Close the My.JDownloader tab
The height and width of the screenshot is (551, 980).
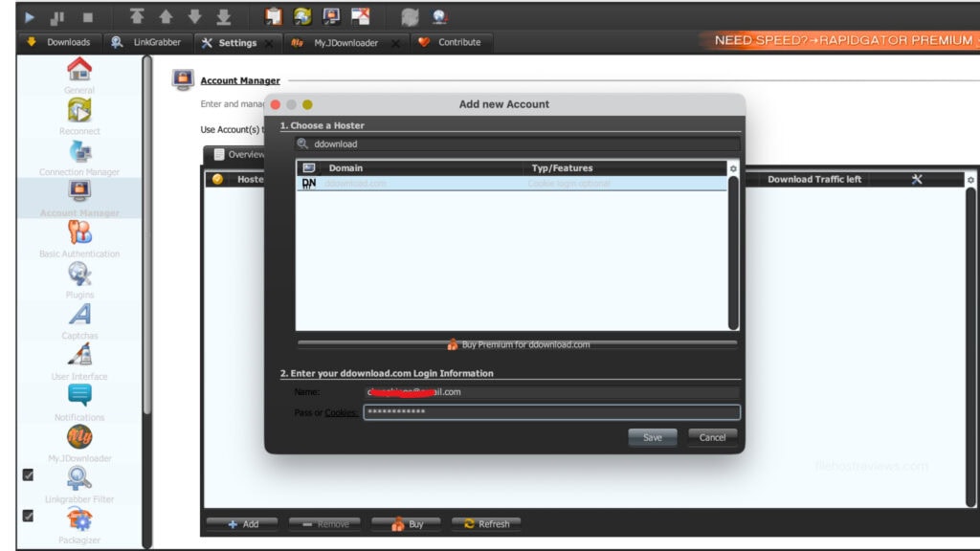[x=395, y=43]
